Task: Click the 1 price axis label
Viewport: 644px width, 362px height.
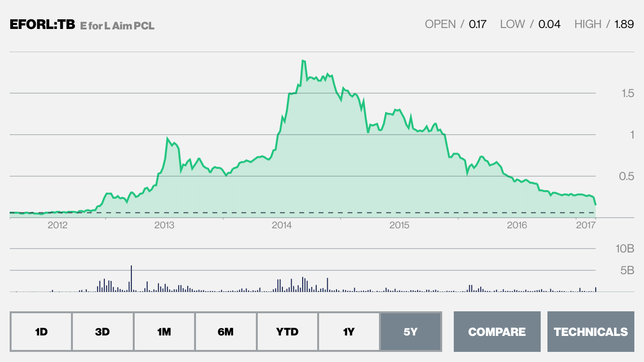Action: pyautogui.click(x=632, y=135)
